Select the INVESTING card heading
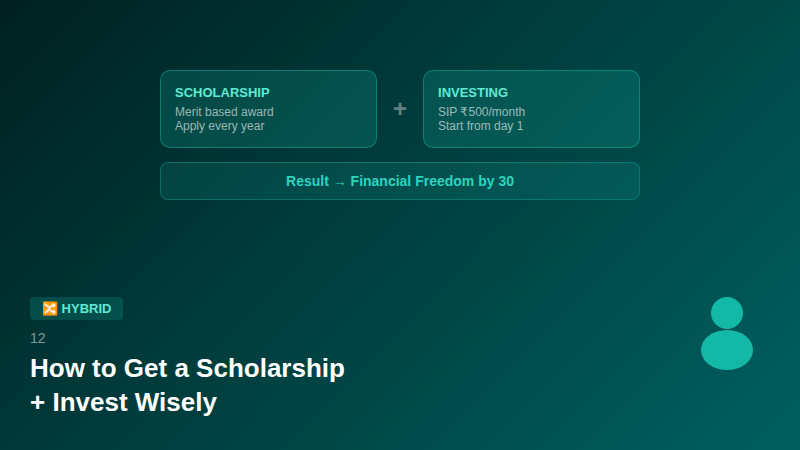 click(473, 93)
